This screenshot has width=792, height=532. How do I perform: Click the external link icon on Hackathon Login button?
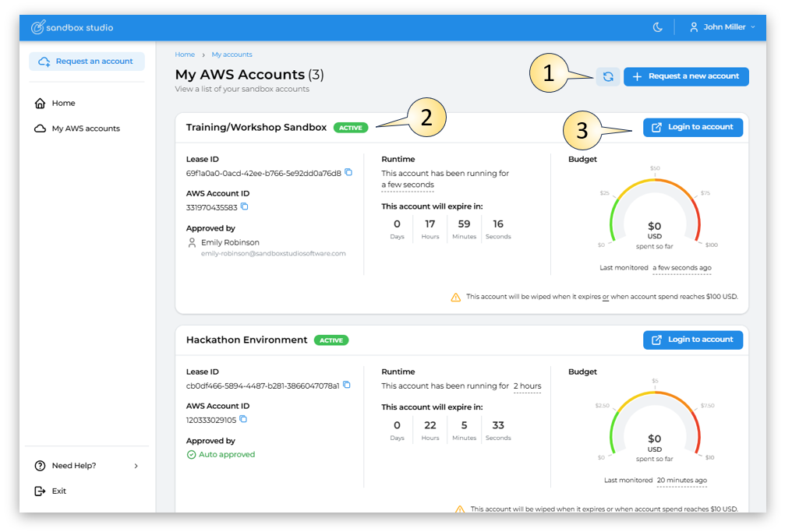click(x=656, y=340)
